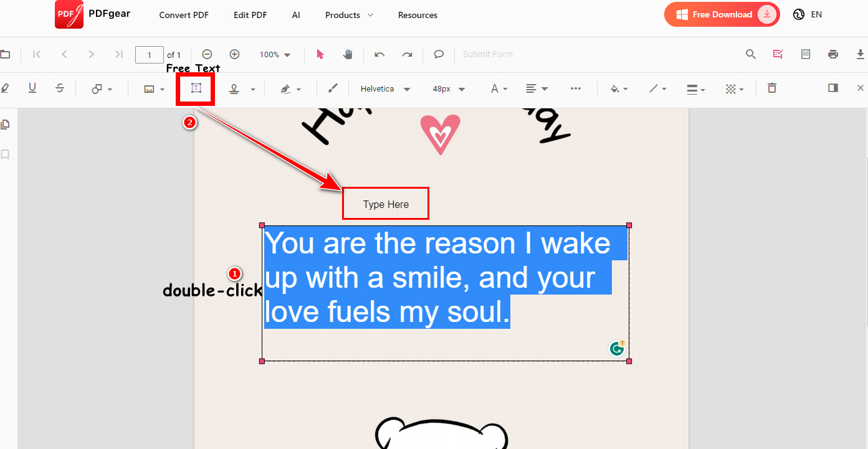Select the Hand tool for panning
Screen dimensions: 868x449
click(348, 54)
